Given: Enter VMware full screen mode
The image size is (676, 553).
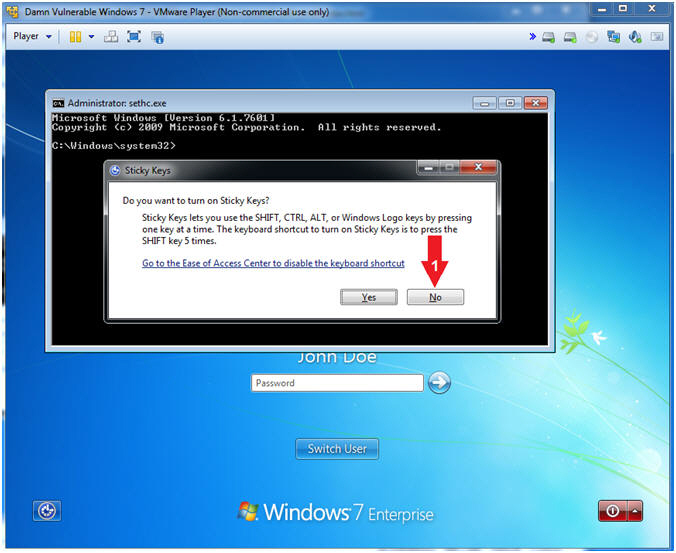Looking at the screenshot, I should tap(134, 37).
